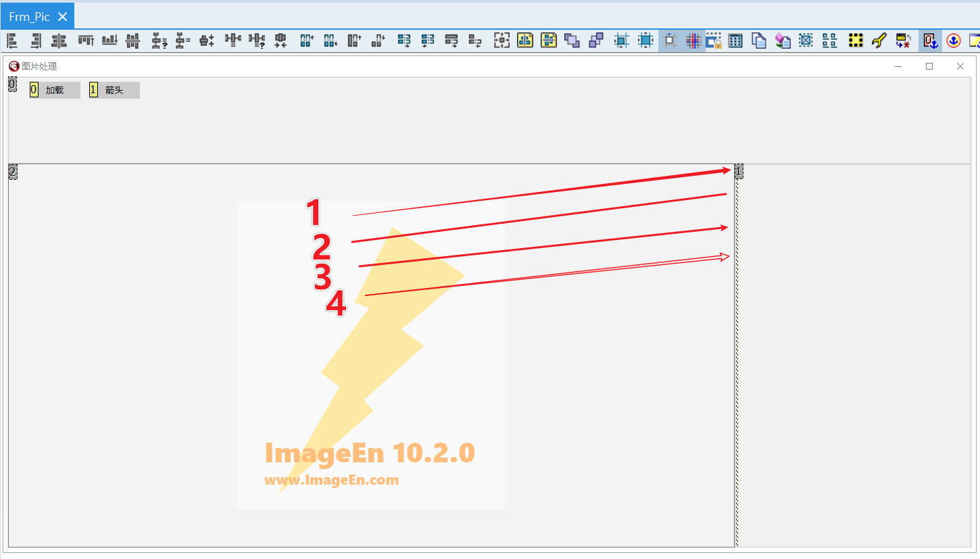
Task: Space vertically by value (question mark)
Action: 160,41
